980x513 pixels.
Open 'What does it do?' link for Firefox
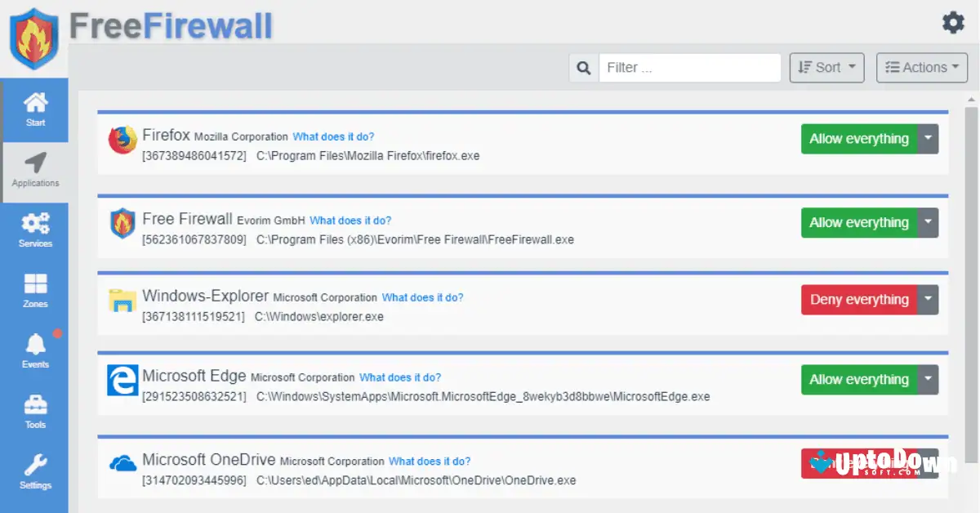click(332, 136)
